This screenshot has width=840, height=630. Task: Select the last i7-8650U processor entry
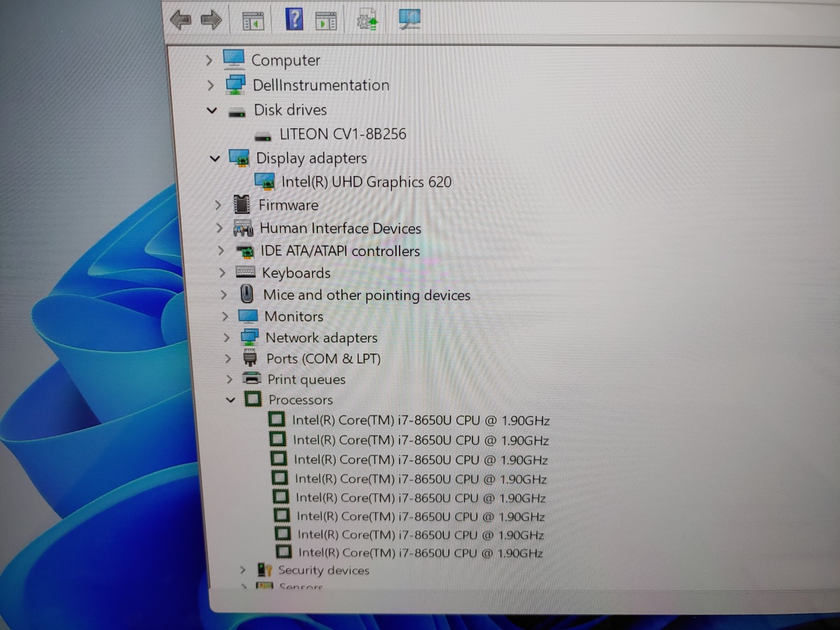coord(421,552)
